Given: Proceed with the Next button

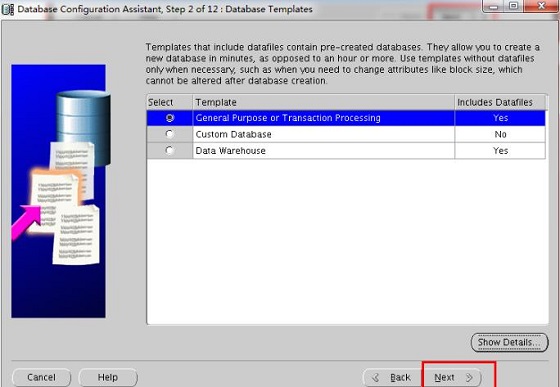Looking at the screenshot, I should (453, 377).
